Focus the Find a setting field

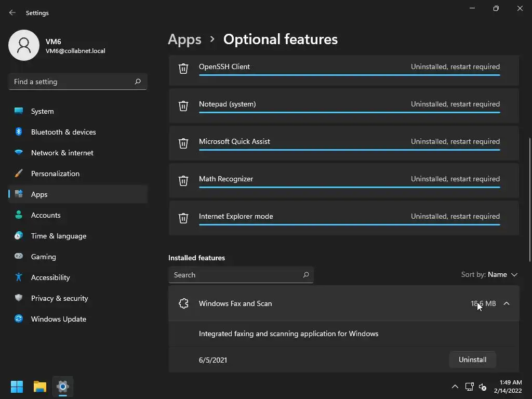tap(72, 82)
